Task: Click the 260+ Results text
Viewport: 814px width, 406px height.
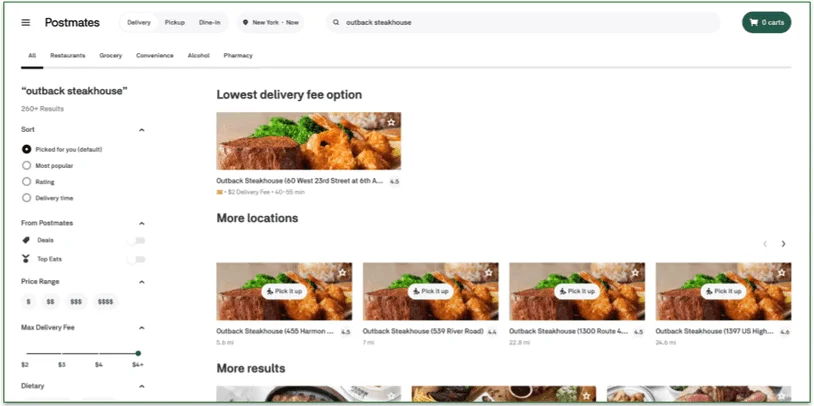Action: [x=43, y=109]
